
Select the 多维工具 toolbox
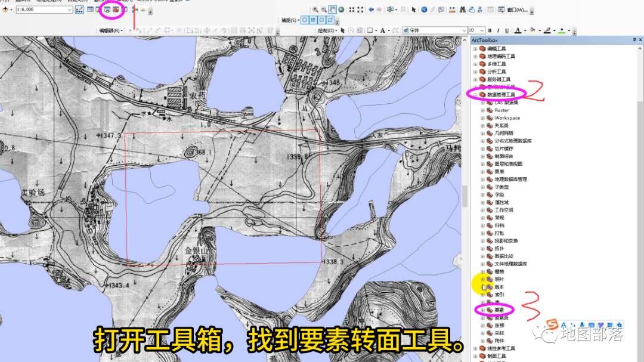pyautogui.click(x=497, y=64)
